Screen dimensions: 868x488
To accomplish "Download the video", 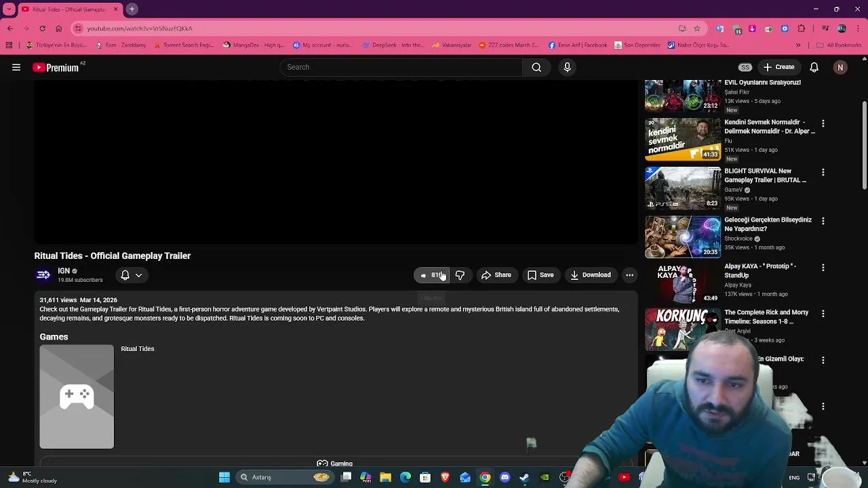I will pos(591,274).
